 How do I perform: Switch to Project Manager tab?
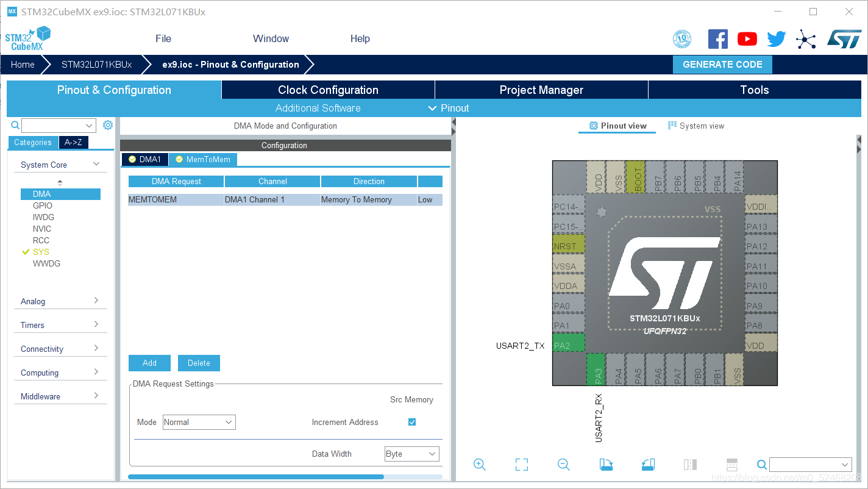coord(541,90)
